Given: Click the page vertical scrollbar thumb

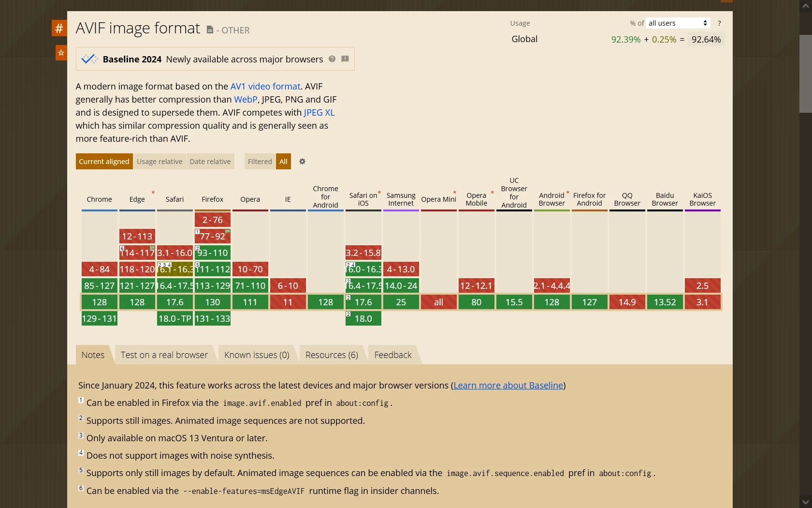Looking at the screenshot, I should [x=805, y=74].
